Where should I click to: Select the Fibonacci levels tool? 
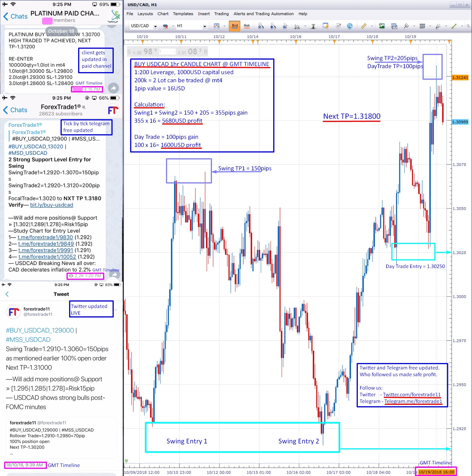tap(422, 26)
